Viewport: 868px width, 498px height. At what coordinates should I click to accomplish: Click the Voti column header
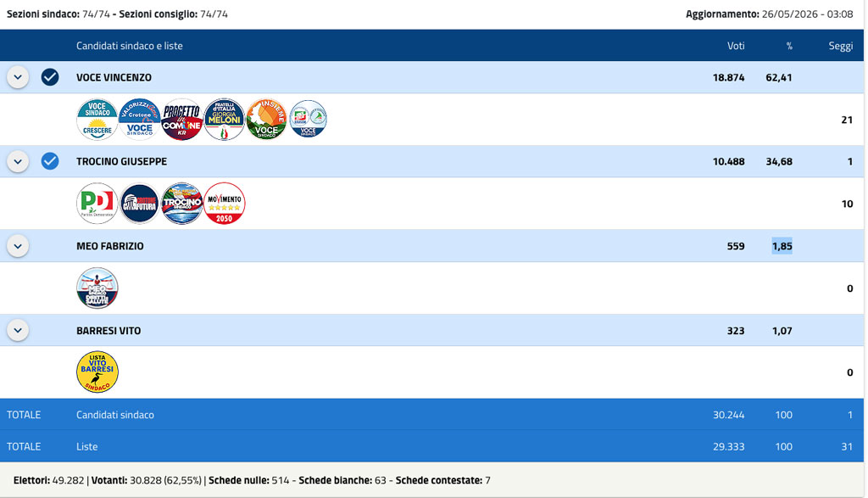pos(736,46)
